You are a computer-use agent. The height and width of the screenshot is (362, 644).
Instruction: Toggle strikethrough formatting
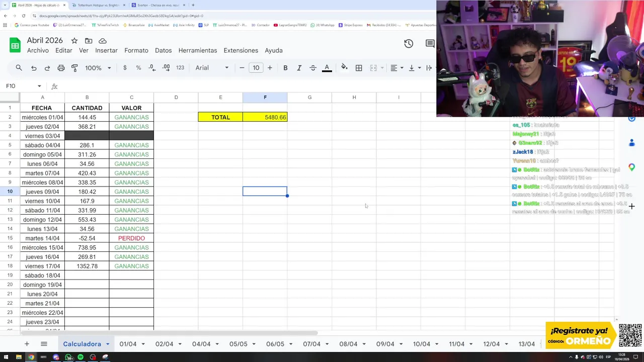click(x=313, y=68)
